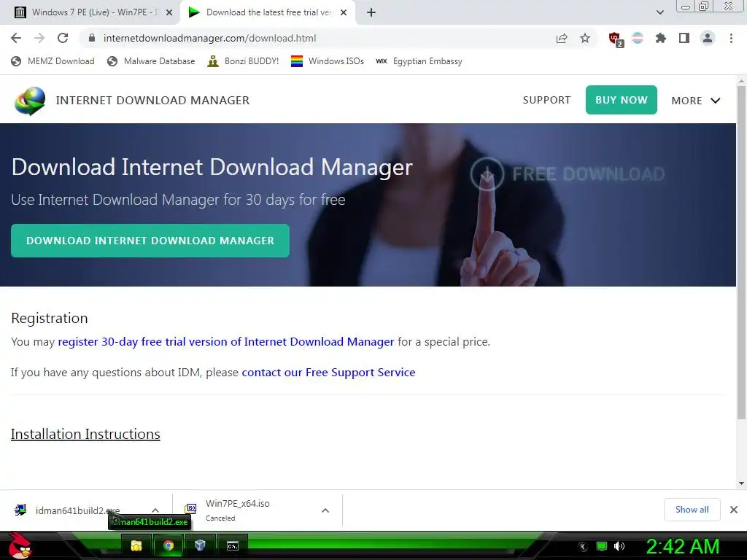Click the forward navigation arrow

(x=39, y=38)
